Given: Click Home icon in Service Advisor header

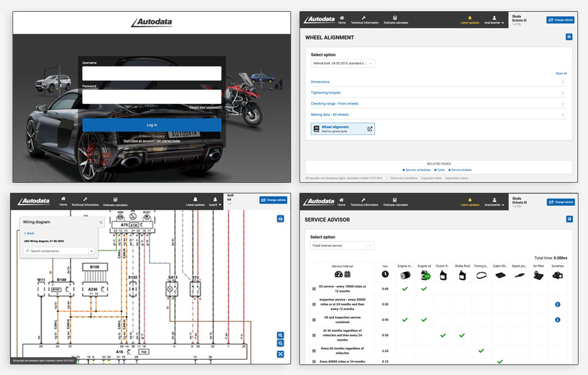Looking at the screenshot, I should tap(341, 200).
